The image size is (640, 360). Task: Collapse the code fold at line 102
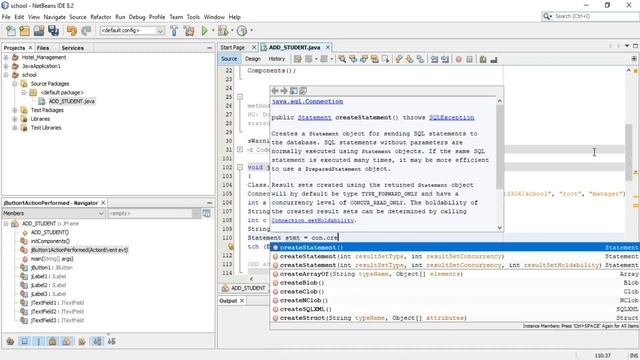click(x=240, y=167)
